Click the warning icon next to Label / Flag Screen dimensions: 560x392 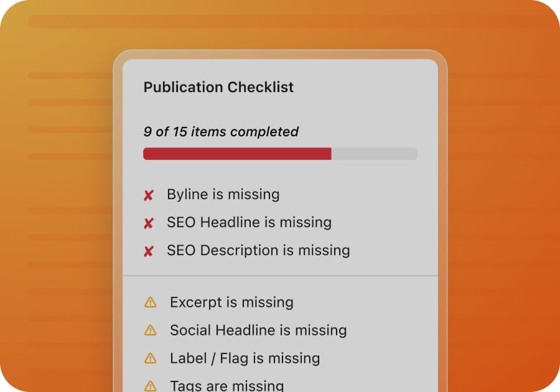coord(150,358)
